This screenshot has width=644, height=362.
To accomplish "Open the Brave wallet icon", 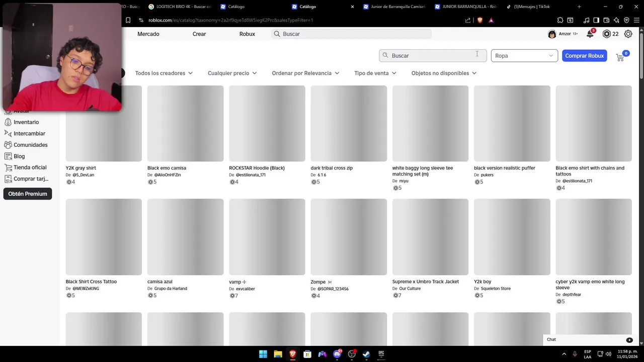I will coord(606,20).
